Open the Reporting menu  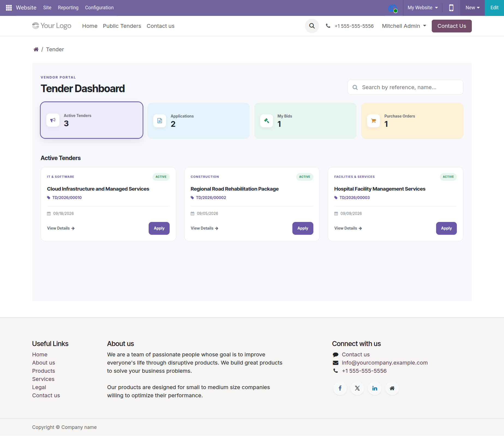[68, 8]
